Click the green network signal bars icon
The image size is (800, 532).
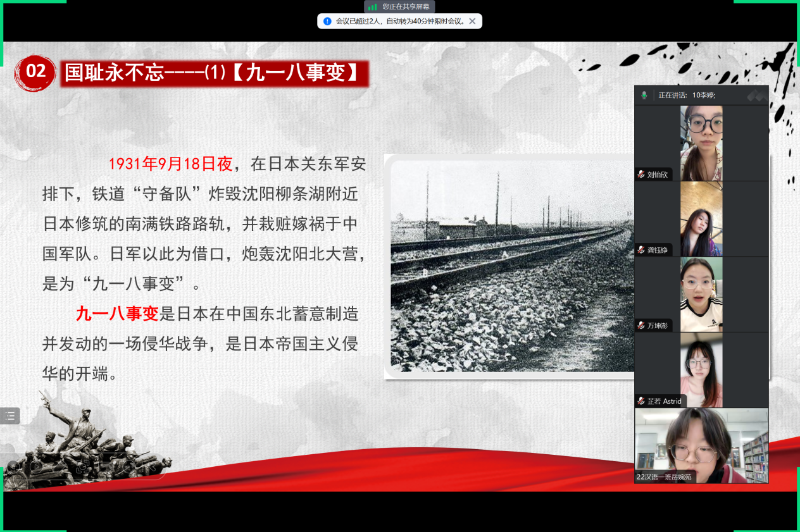(373, 6)
